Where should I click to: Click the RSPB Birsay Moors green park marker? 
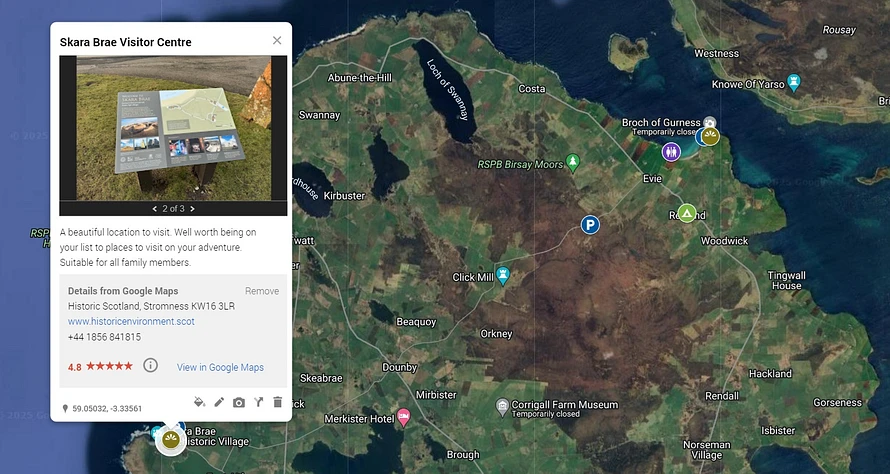573,162
